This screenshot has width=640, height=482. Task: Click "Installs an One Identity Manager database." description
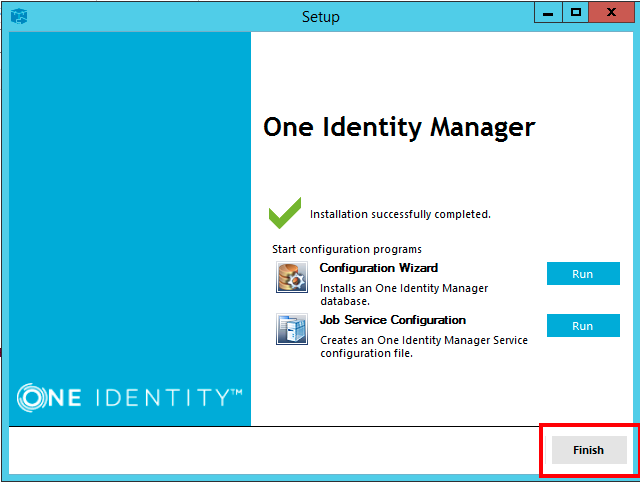pos(404,295)
